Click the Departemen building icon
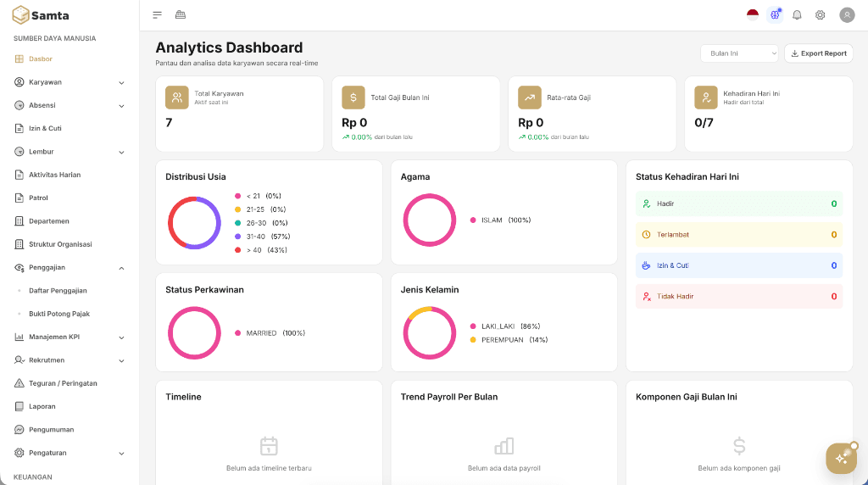 click(19, 221)
